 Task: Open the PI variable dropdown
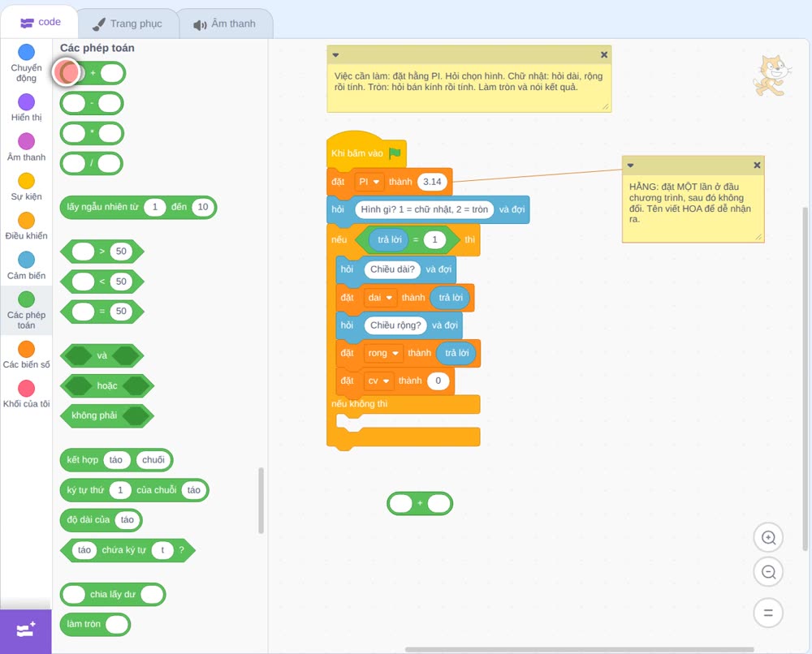(369, 182)
